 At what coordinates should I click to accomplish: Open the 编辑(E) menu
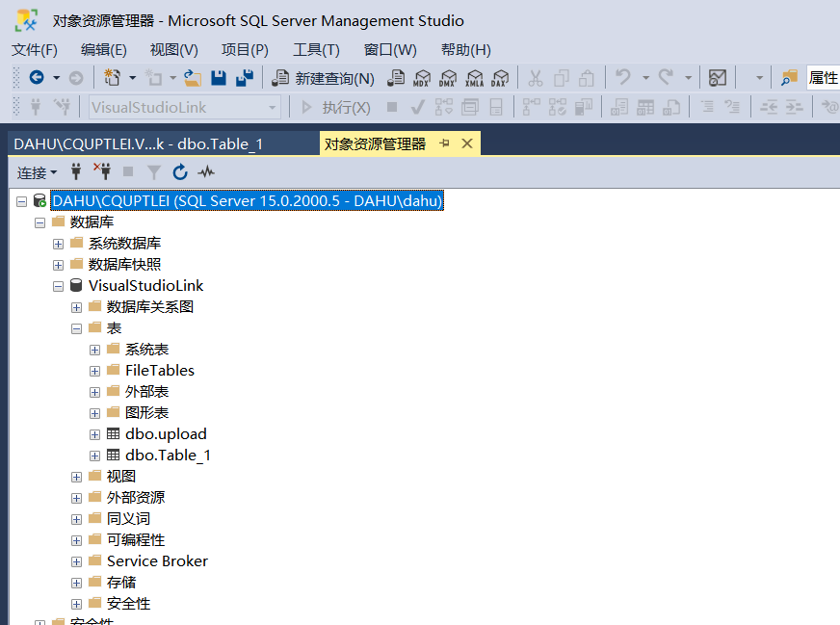[104, 50]
